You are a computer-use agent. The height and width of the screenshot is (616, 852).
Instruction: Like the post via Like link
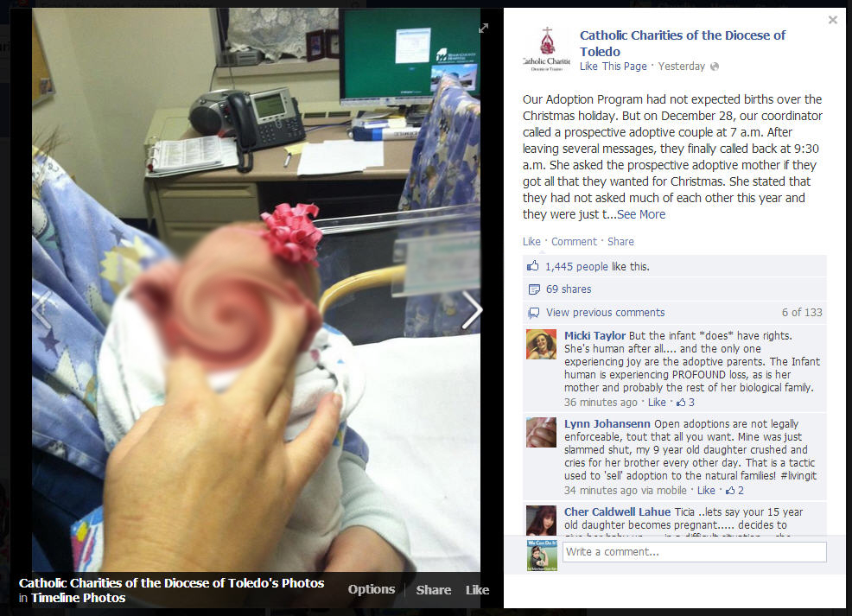coord(531,242)
